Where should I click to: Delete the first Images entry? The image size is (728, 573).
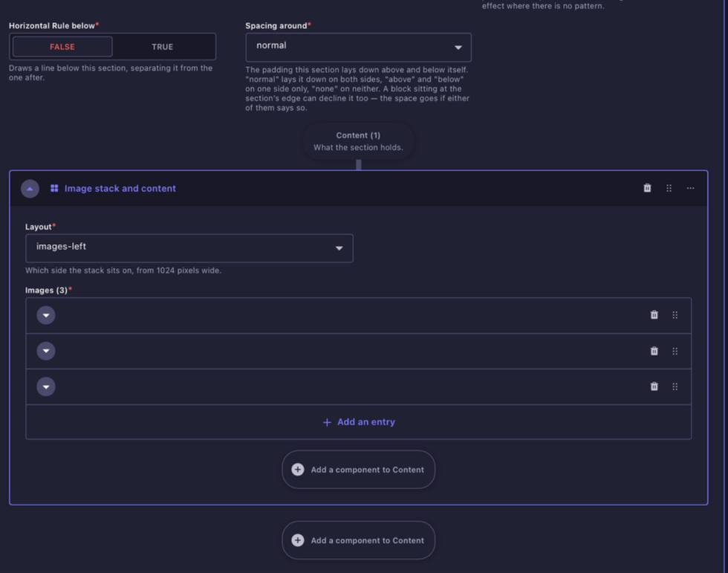coord(654,315)
